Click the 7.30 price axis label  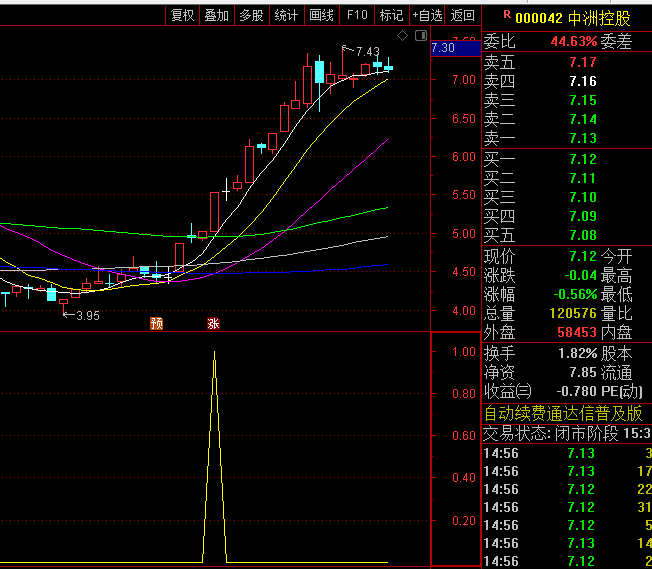coord(443,47)
